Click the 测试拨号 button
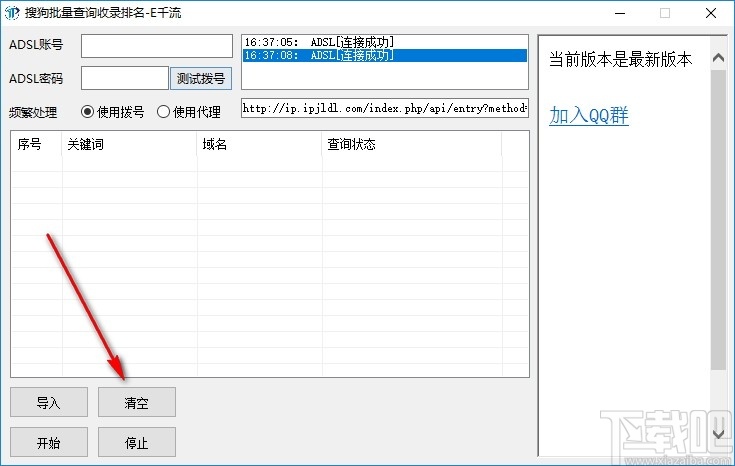Screen dimensions: 735x466 (x=201, y=78)
